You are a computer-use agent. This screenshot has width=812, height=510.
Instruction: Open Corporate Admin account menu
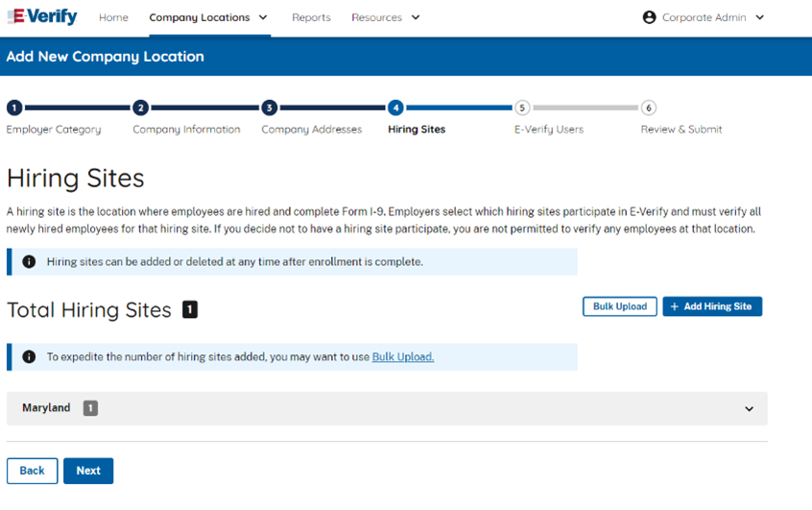tap(704, 17)
